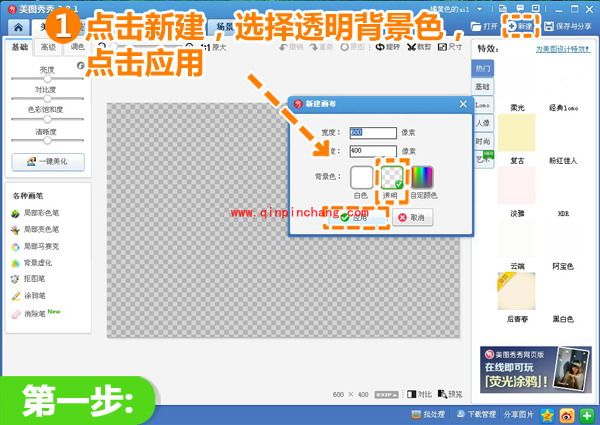Open 下载管理 download manager
The height and width of the screenshot is (425, 600).
click(476, 414)
